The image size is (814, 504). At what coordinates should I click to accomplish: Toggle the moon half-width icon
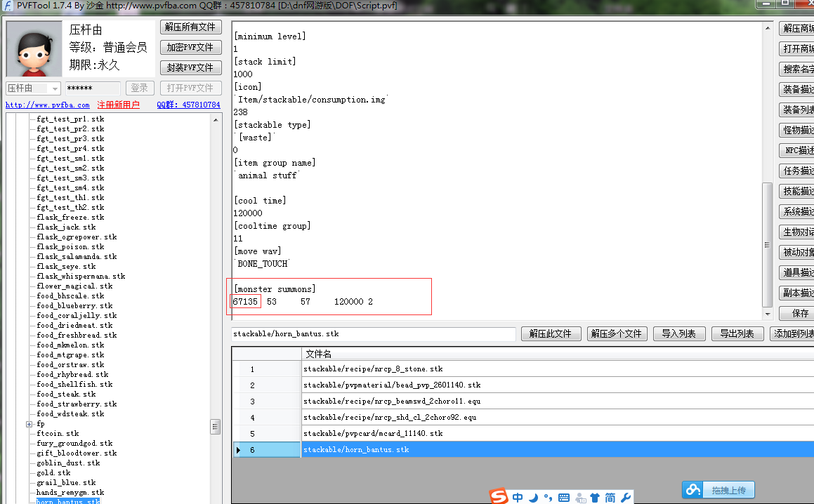coord(533,497)
